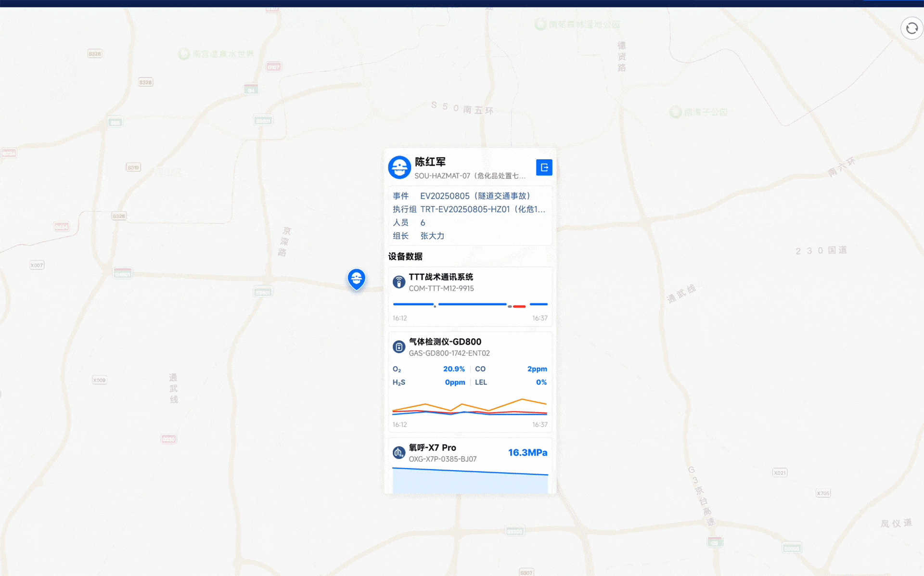Click the LEL 0% value
This screenshot has height=576, width=924.
[541, 382]
